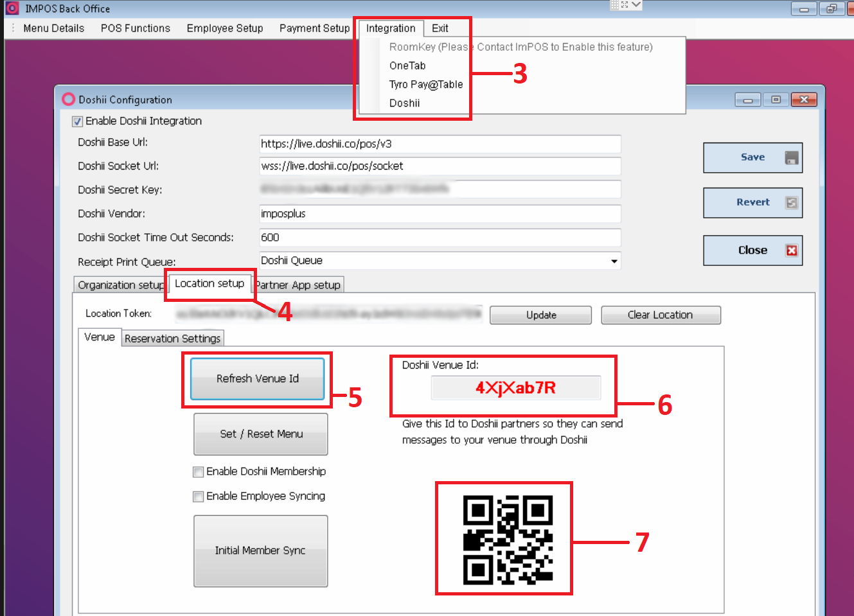The height and width of the screenshot is (616, 854).
Task: Click the Doshii venue QR code
Action: click(x=508, y=540)
